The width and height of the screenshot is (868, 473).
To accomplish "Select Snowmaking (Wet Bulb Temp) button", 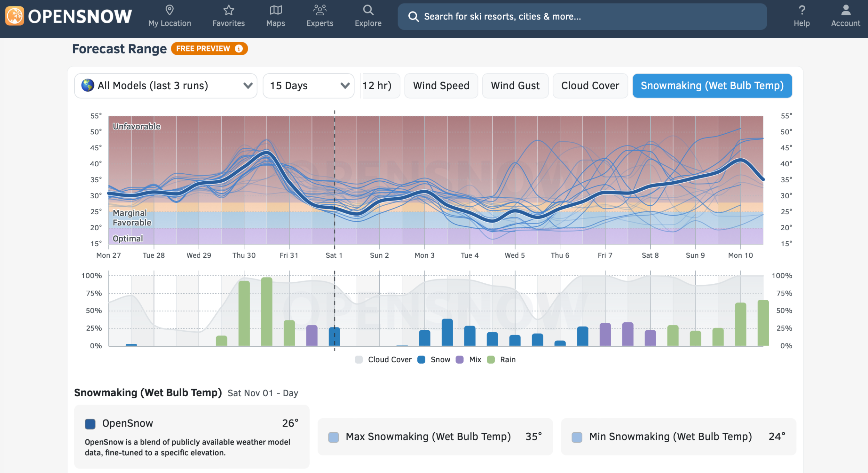I will point(712,86).
